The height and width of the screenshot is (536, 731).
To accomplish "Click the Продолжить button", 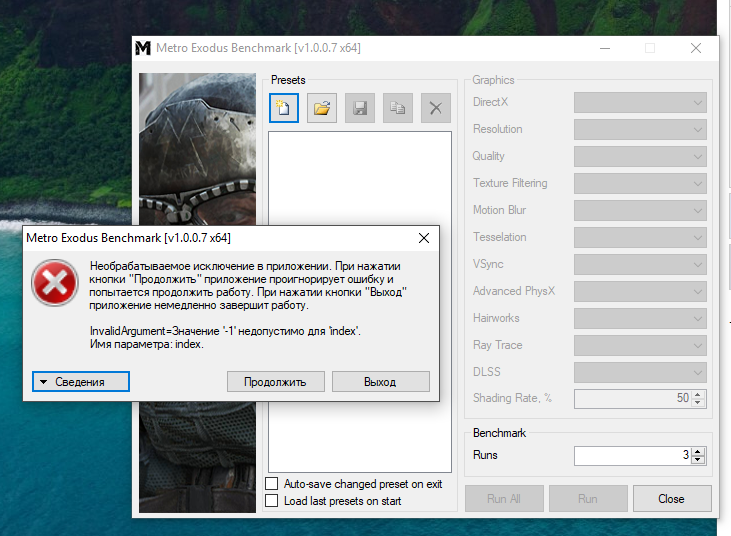I will pyautogui.click(x=276, y=382).
